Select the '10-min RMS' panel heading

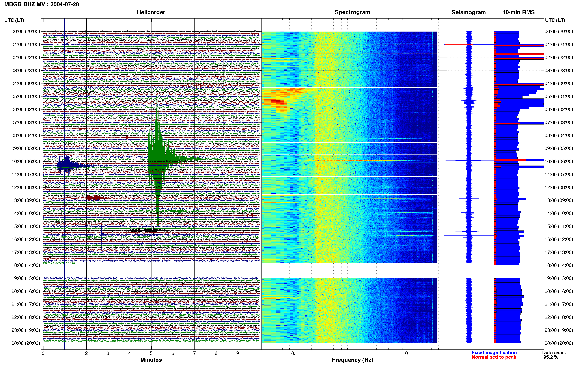click(518, 12)
